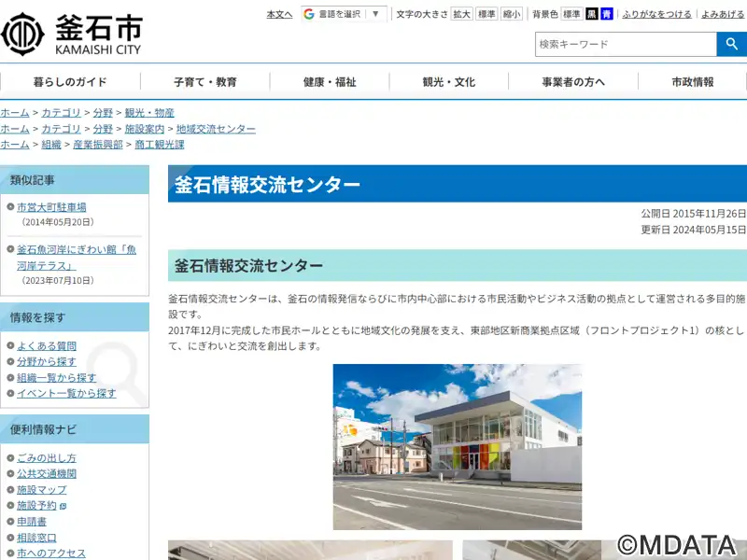Click 施設マップ link
The width and height of the screenshot is (747, 560).
(42, 489)
